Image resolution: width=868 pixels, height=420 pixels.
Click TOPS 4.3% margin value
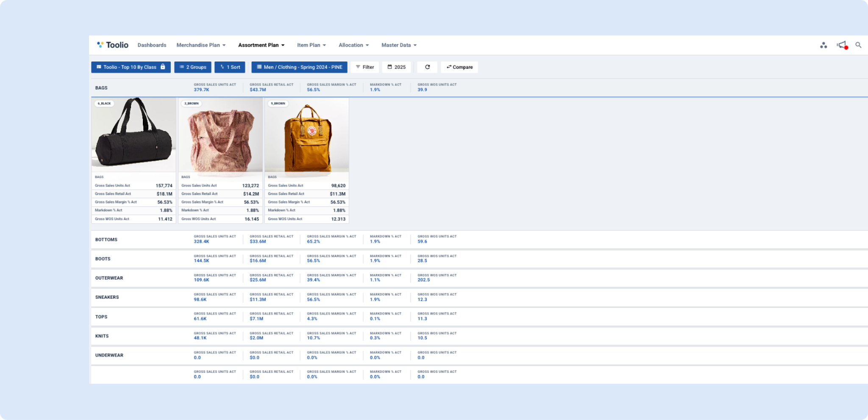(x=312, y=319)
